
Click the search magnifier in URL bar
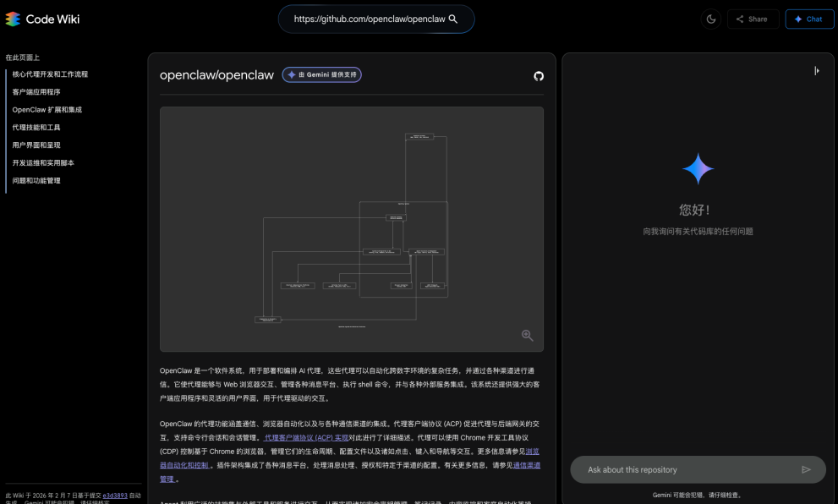pos(452,19)
